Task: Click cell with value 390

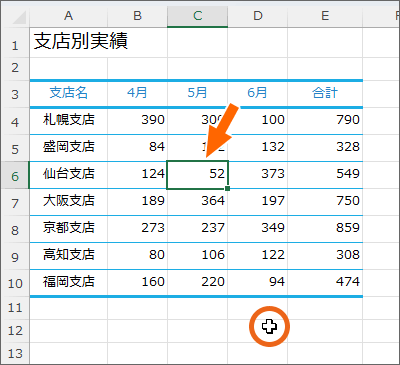Action: coord(137,121)
